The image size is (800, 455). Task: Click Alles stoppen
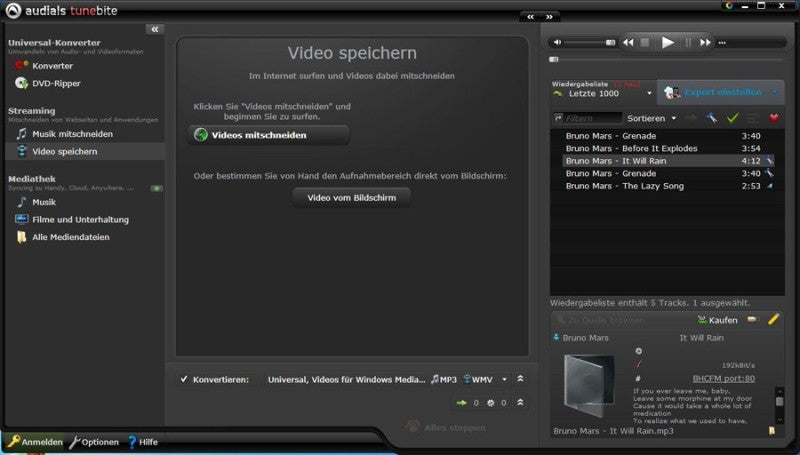[x=446, y=427]
